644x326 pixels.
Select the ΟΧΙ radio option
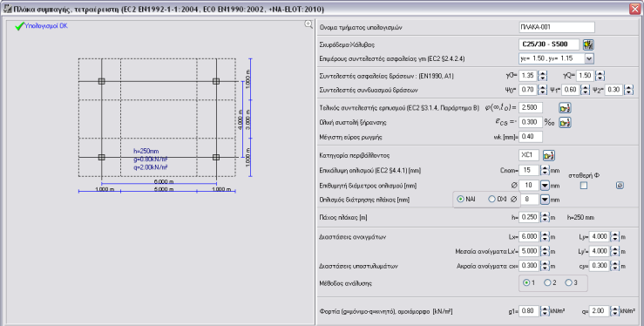coord(491,199)
